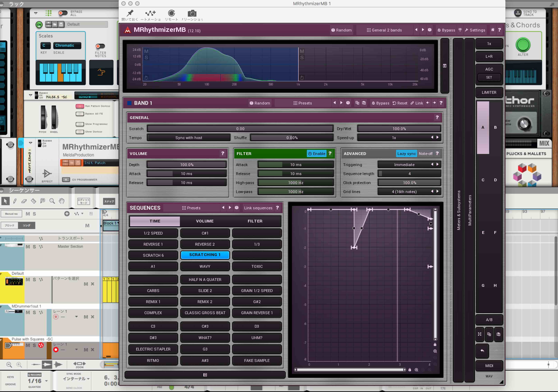Select the eraser tool in sequencer toolbar
558x392 pixels.
pos(24,201)
